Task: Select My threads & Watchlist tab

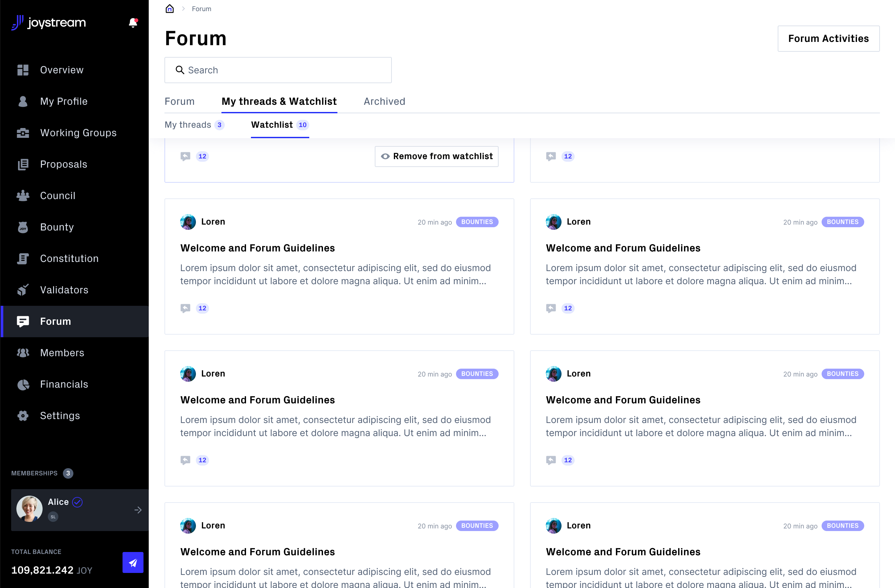Action: click(x=279, y=101)
